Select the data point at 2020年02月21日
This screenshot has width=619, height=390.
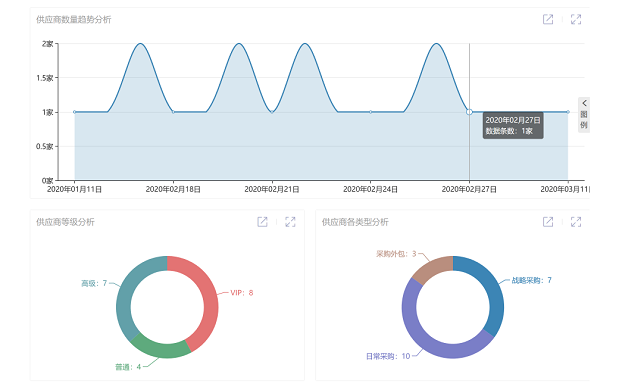pyautogui.click(x=272, y=112)
